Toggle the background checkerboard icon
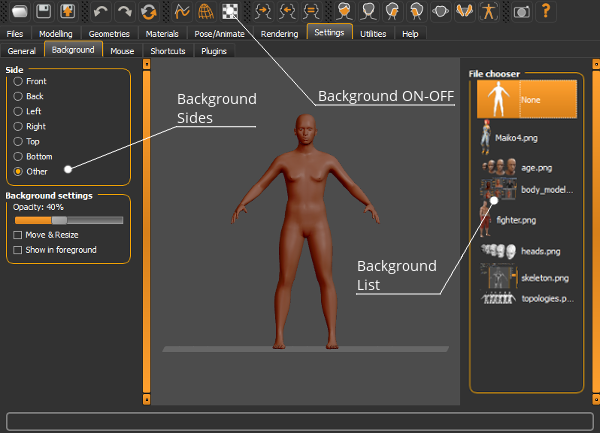Viewport: 600px width, 433px height. (x=230, y=11)
